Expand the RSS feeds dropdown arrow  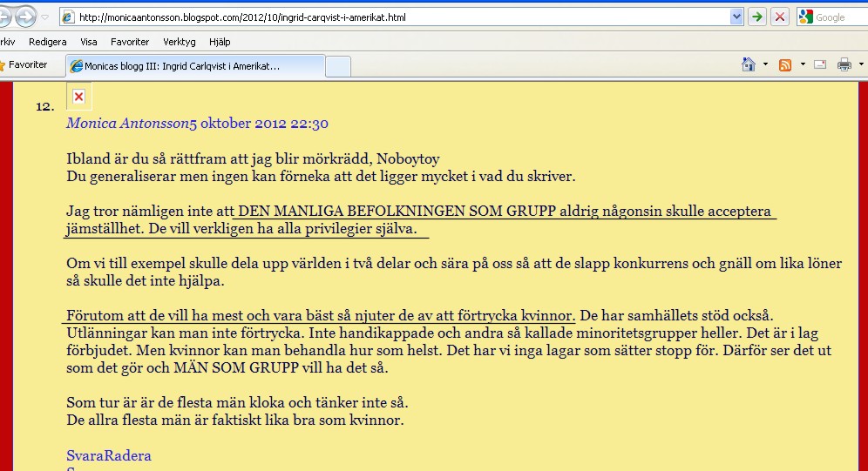[x=803, y=64]
